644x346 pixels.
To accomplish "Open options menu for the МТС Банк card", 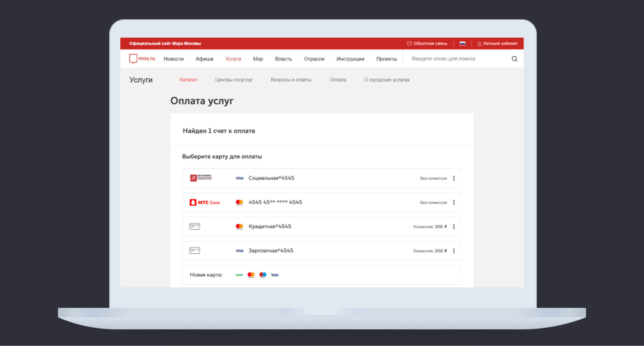I will click(x=454, y=202).
